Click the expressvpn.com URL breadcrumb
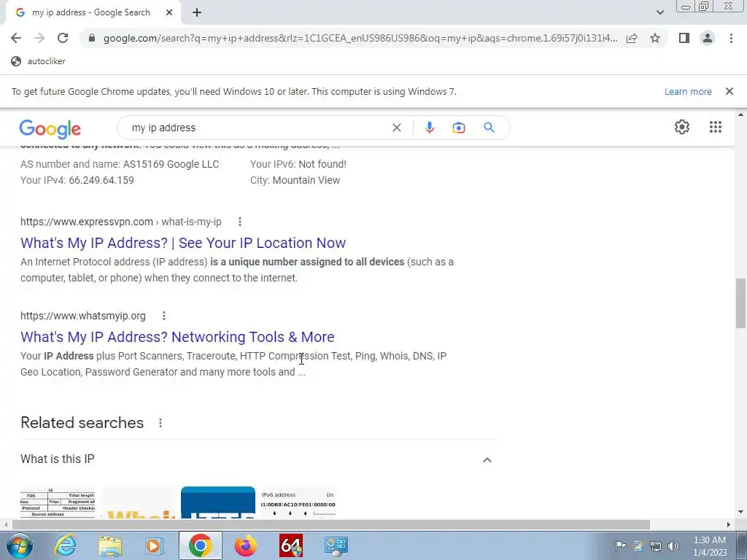Screen dimensions: 747x560 pos(121,222)
